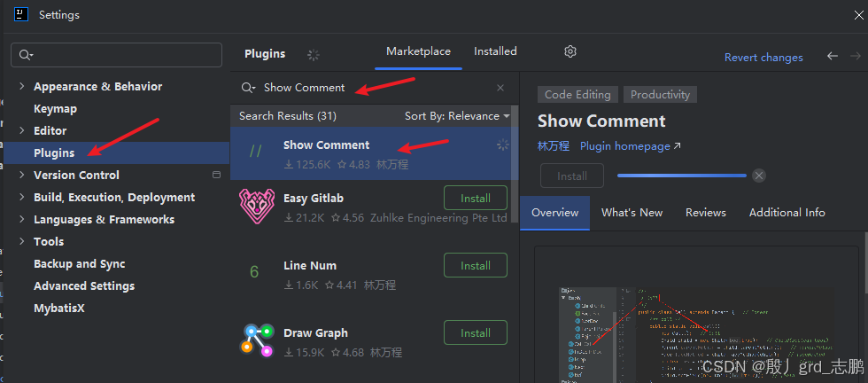Install the Draw Graph plugin
Viewport: 868px width, 383px height.
[476, 333]
